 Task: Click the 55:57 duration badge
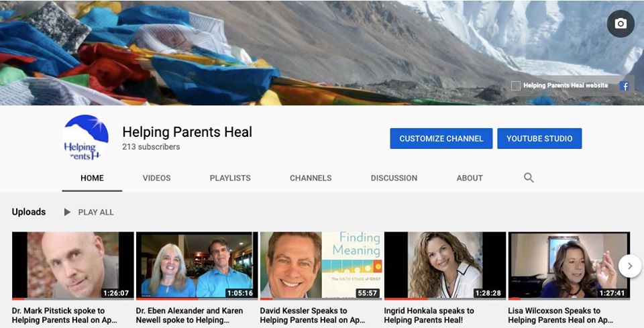tap(367, 293)
